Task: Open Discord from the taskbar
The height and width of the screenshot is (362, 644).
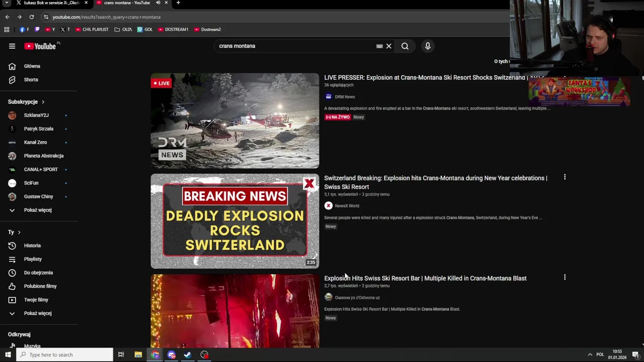Action: (172, 355)
